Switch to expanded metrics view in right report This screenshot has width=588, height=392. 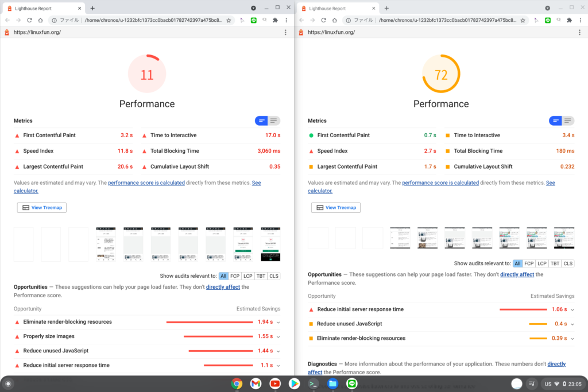pyautogui.click(x=568, y=121)
